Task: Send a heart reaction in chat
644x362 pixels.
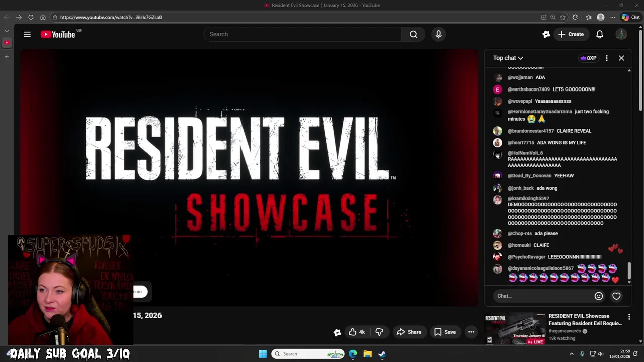Action: click(x=616, y=296)
